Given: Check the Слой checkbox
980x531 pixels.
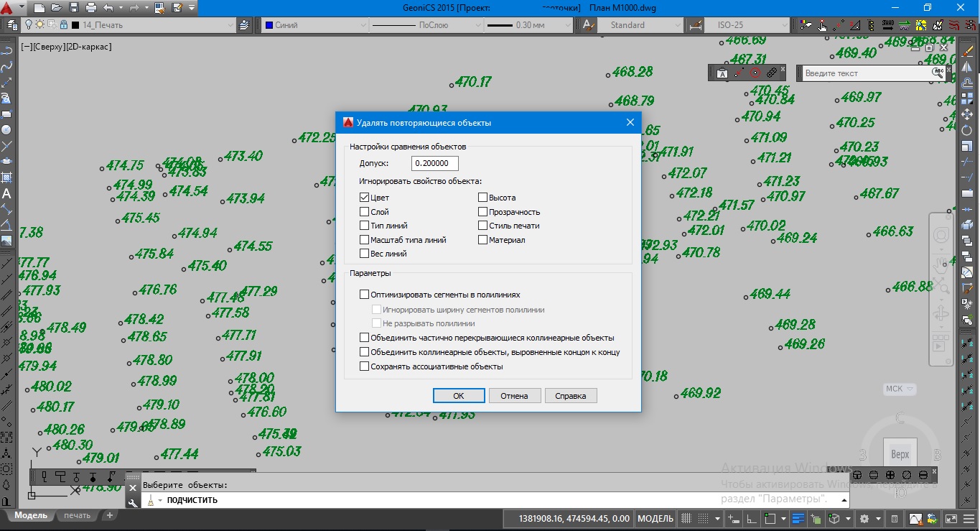Looking at the screenshot, I should click(364, 212).
